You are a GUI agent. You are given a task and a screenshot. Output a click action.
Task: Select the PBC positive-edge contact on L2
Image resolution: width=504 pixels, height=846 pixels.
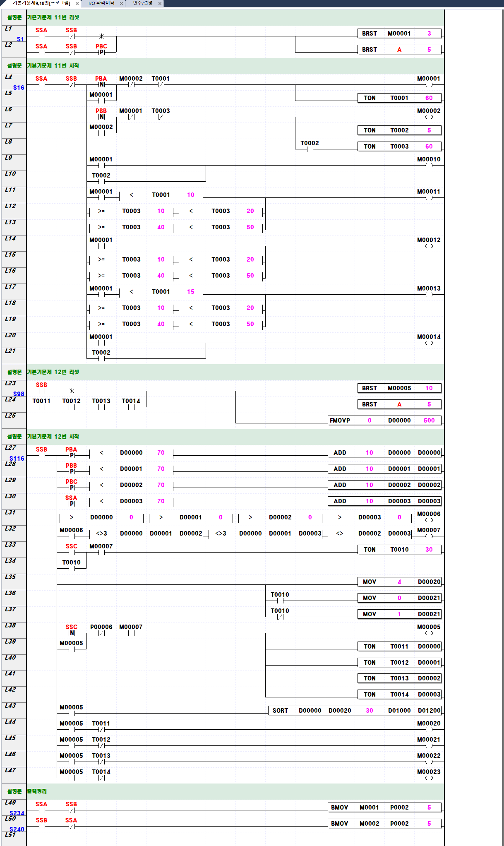101,52
